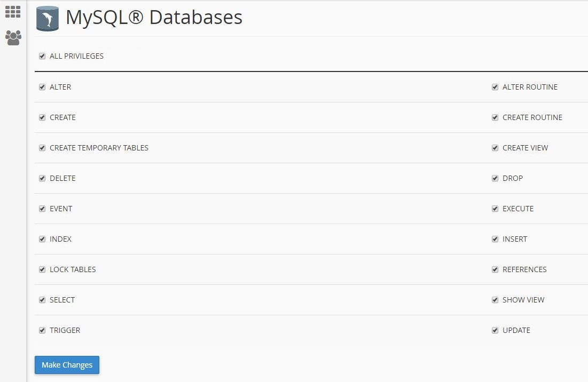Toggle the SELECT privilege checkbox
The width and height of the screenshot is (588, 382).
(x=42, y=300)
